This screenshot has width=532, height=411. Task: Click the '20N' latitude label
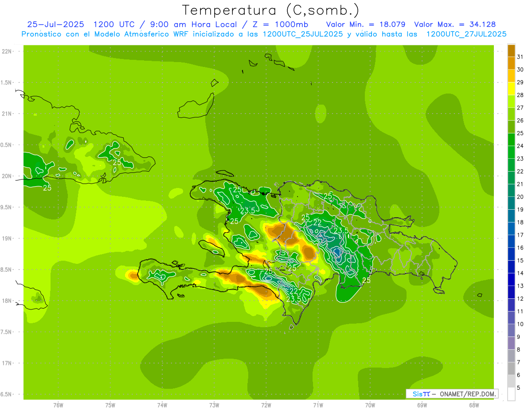(x=7, y=176)
